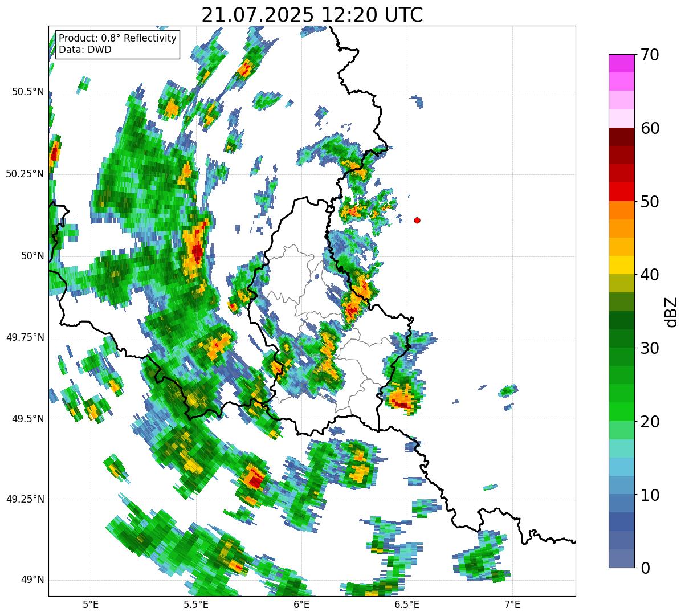Screen dimensions: 685x616
Task: Click the latitude label 49.5°N
Action: [28, 419]
